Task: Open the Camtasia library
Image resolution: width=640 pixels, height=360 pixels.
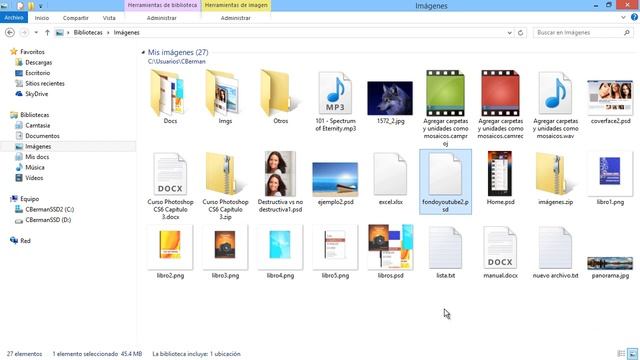Action: (x=38, y=125)
